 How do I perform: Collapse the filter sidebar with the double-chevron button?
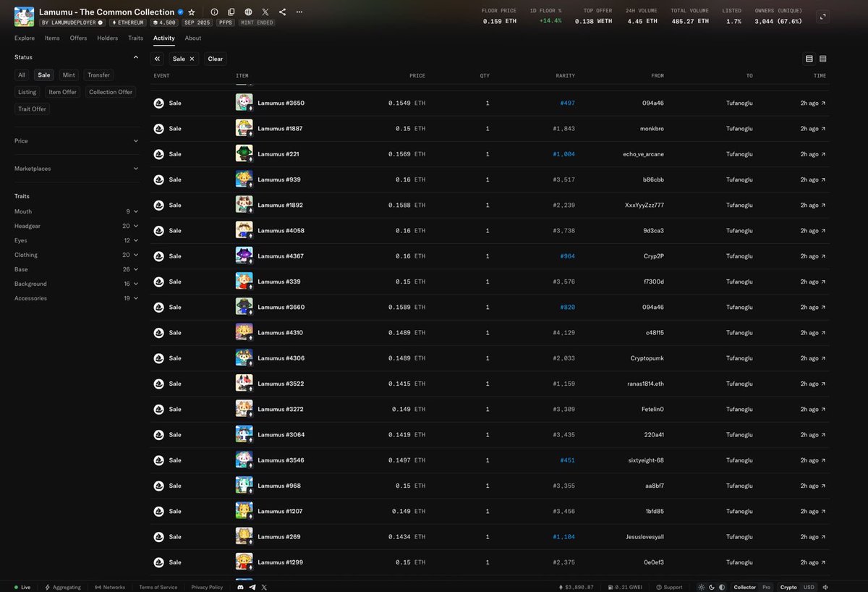click(157, 59)
